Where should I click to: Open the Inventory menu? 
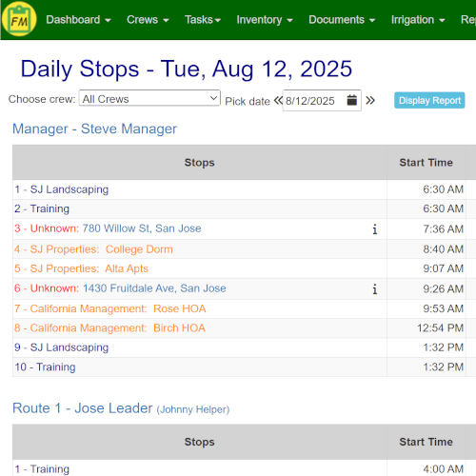point(265,20)
